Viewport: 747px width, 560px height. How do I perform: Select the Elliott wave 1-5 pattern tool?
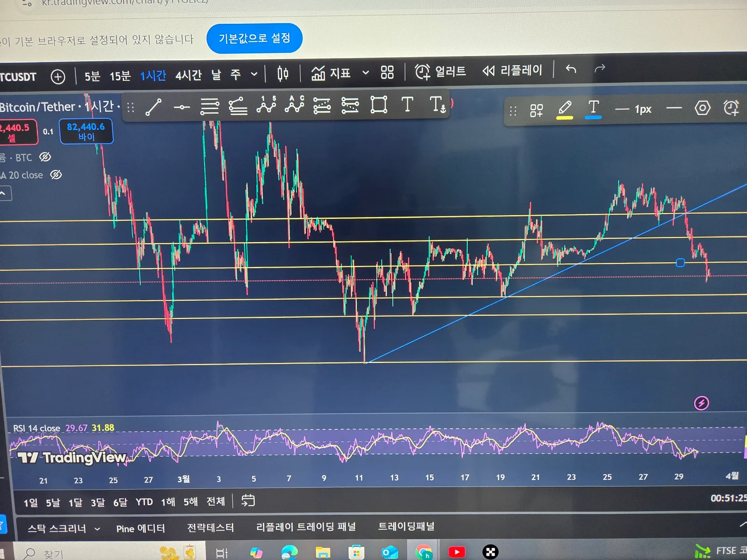point(266,105)
